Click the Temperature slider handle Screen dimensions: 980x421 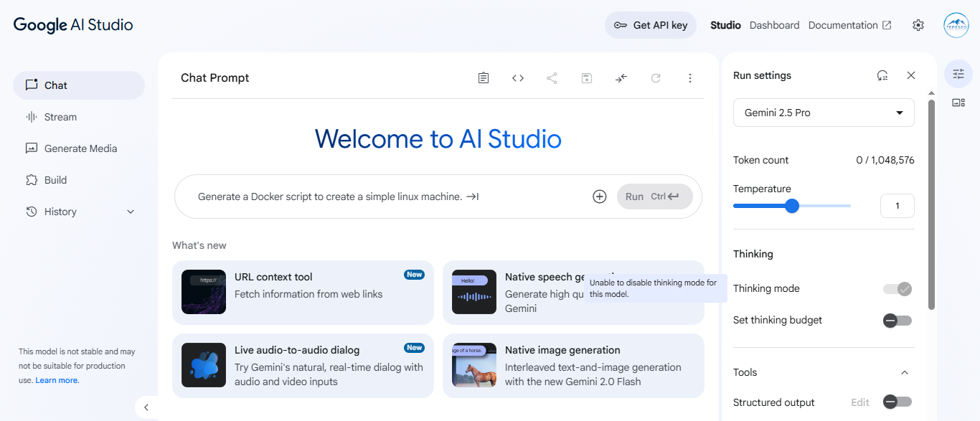tap(792, 207)
